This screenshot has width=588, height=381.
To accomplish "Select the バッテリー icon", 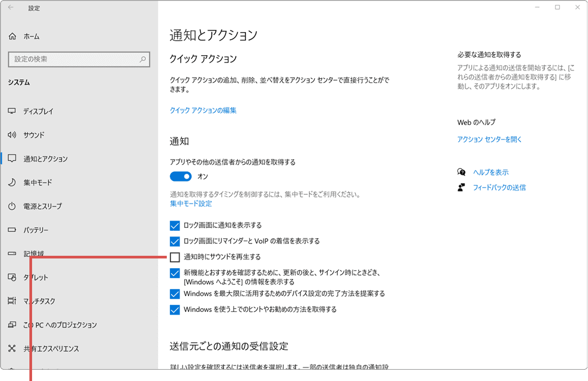I will coord(12,230).
